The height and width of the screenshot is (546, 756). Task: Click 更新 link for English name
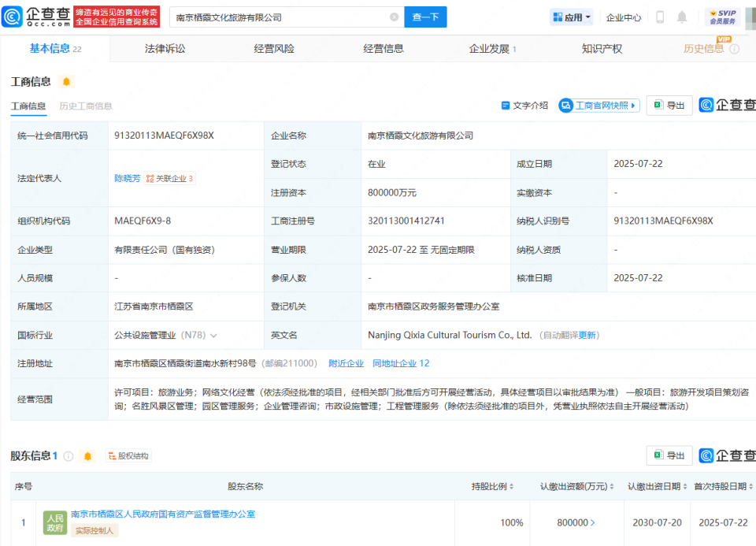(587, 335)
